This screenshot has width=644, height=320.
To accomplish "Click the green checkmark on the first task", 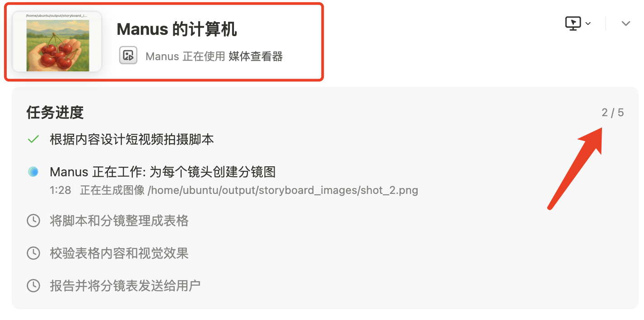I will (33, 140).
